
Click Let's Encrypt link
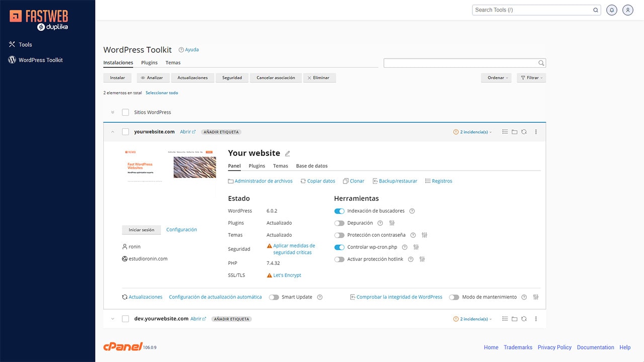[x=287, y=275]
